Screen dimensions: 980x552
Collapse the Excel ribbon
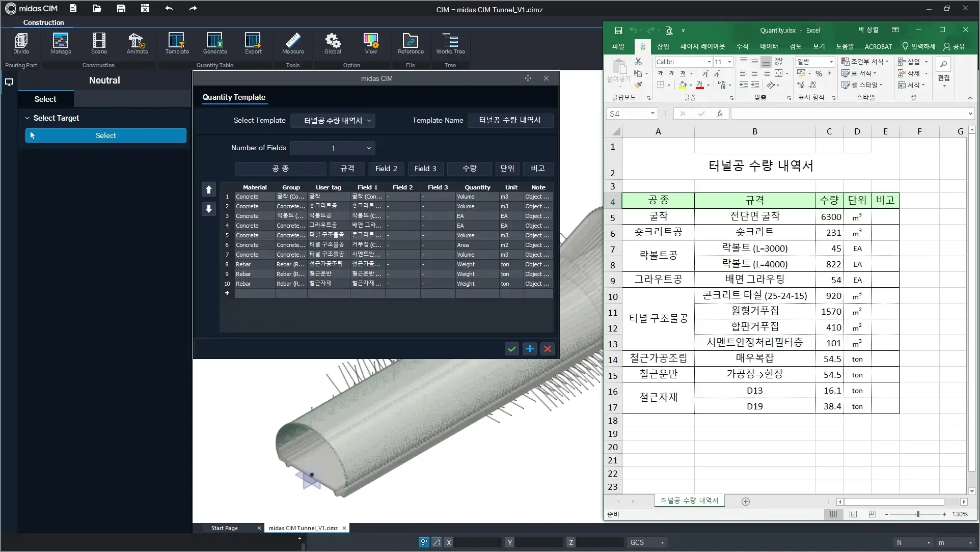(x=969, y=98)
